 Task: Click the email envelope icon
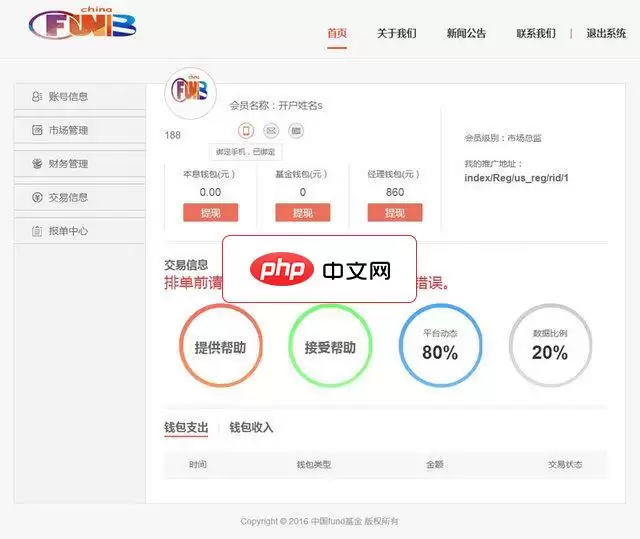(271, 130)
